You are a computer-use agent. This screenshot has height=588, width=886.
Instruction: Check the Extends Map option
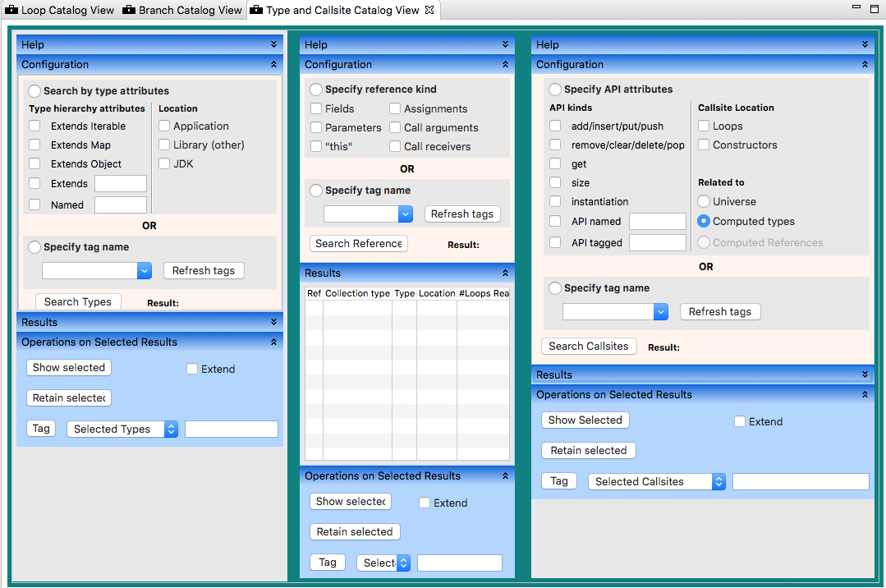[35, 145]
